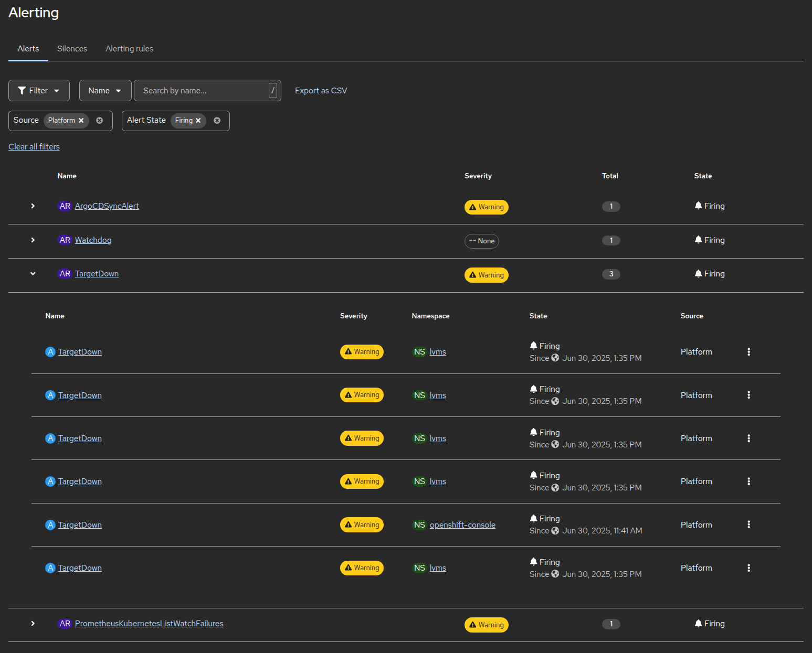Click the Clear all filters link
Image resolution: width=812 pixels, height=653 pixels.
(34, 147)
